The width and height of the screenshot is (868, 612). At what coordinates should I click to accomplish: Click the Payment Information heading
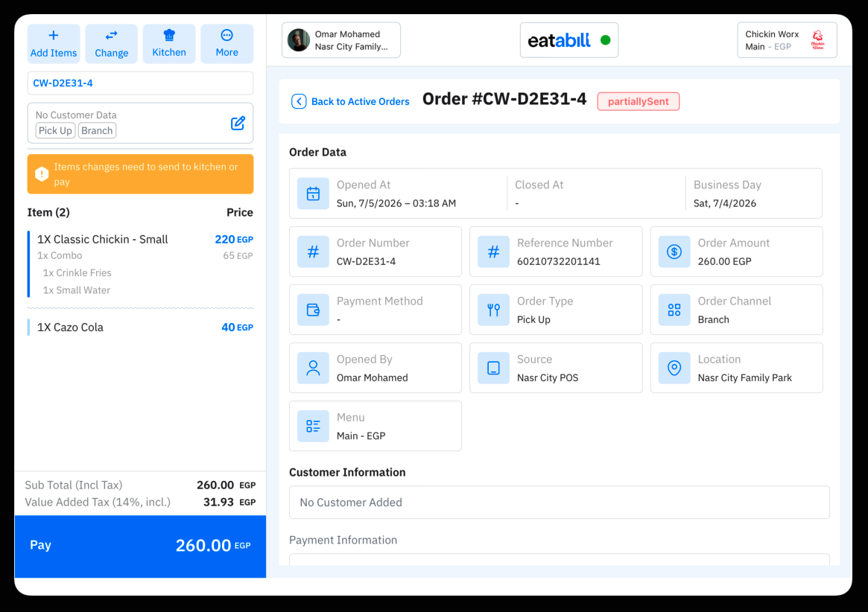(343, 540)
